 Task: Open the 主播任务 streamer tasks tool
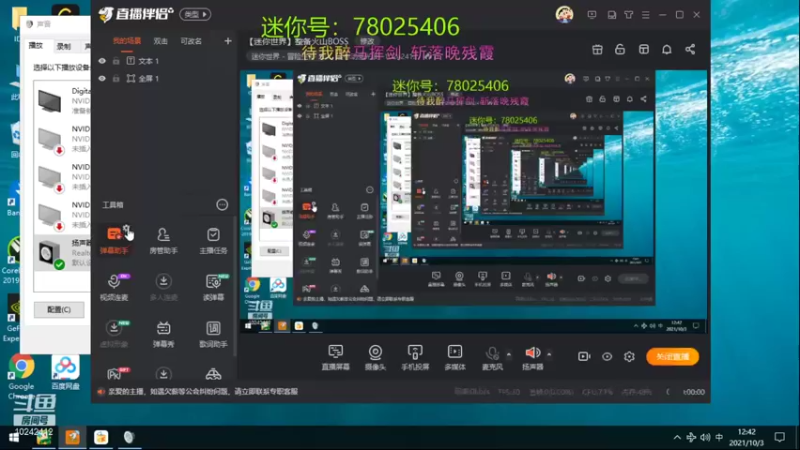tap(213, 240)
